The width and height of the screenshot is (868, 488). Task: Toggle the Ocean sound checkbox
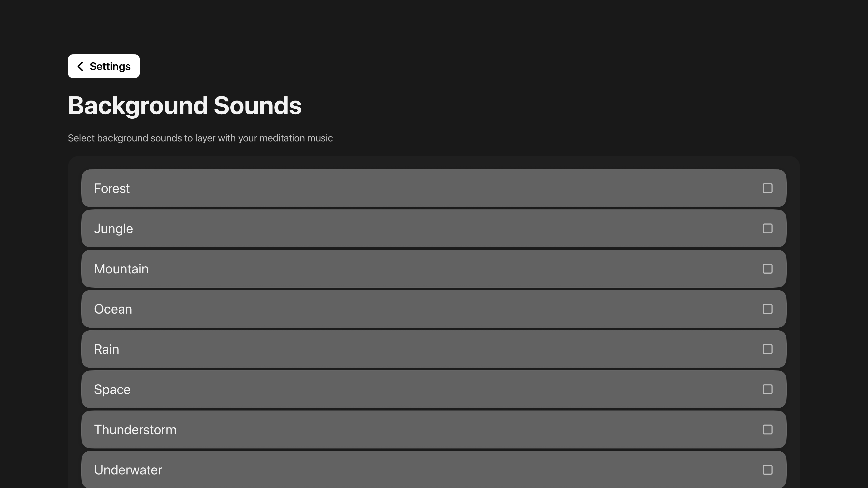[767, 309]
